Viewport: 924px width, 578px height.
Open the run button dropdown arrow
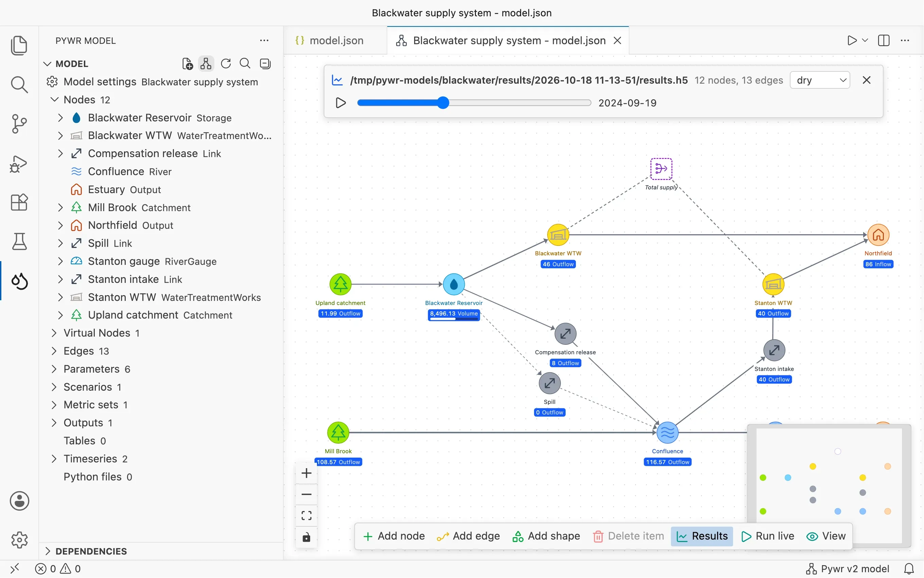(x=865, y=40)
